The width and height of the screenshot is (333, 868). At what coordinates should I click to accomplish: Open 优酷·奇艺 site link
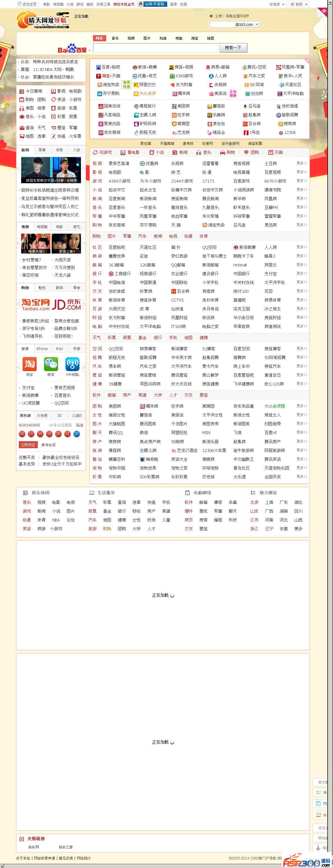click(144, 76)
